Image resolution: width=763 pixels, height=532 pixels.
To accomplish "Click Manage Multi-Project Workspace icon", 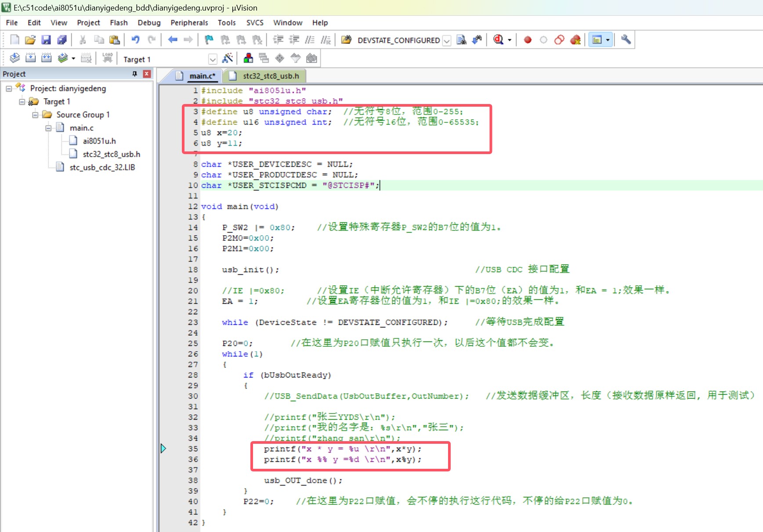I will [264, 58].
